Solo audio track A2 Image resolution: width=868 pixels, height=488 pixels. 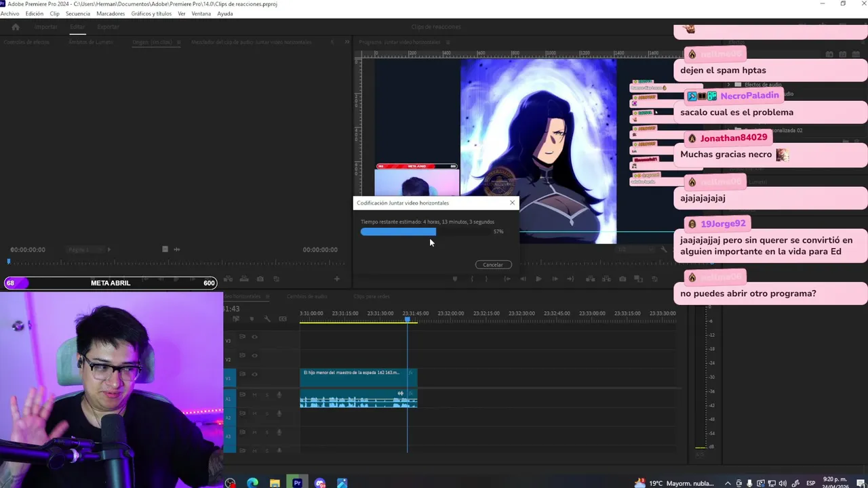click(267, 413)
